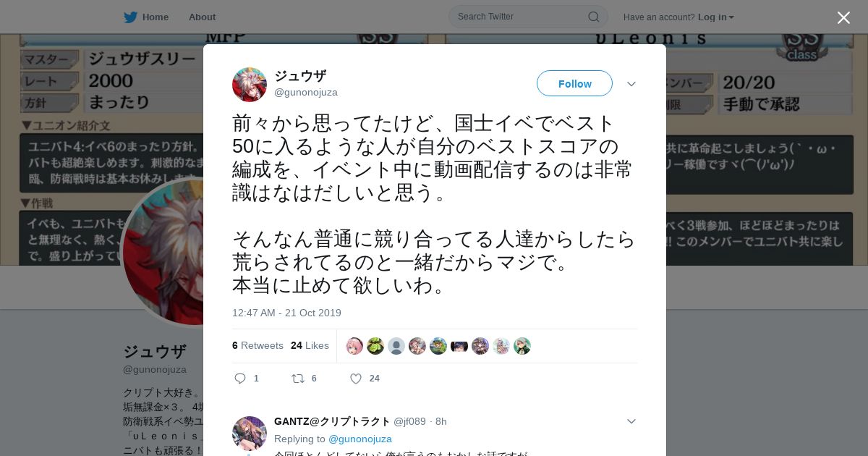Open the Log in dropdown
The width and height of the screenshot is (868, 456).
coord(715,17)
